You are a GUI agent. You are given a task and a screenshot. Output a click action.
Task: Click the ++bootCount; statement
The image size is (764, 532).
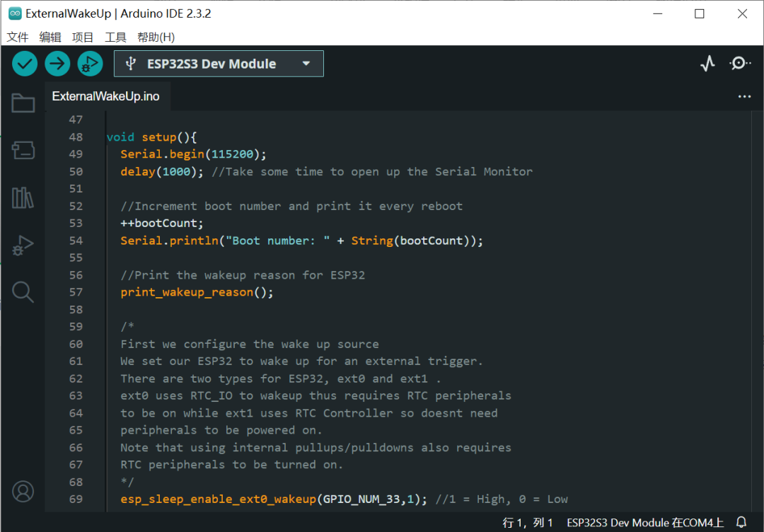(x=162, y=223)
